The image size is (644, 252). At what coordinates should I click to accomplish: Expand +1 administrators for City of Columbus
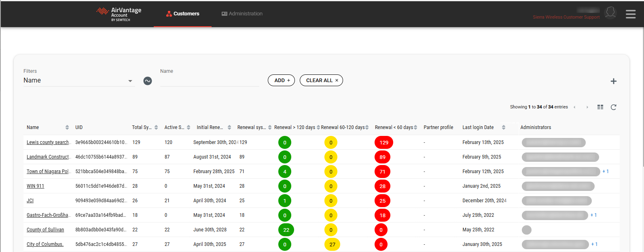[x=594, y=244]
